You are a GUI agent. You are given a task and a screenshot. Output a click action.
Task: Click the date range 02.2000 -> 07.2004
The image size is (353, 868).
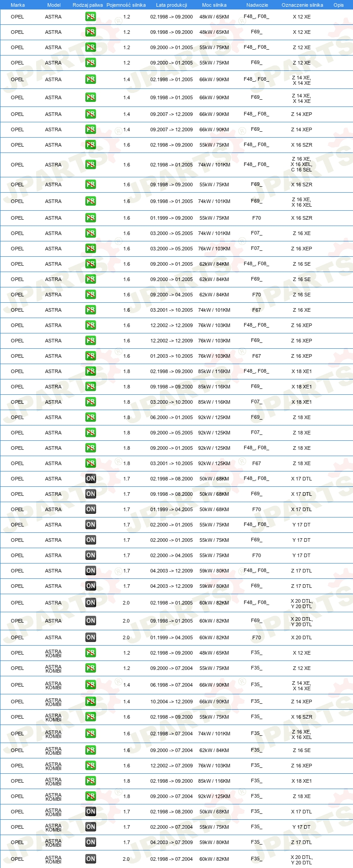point(172,827)
